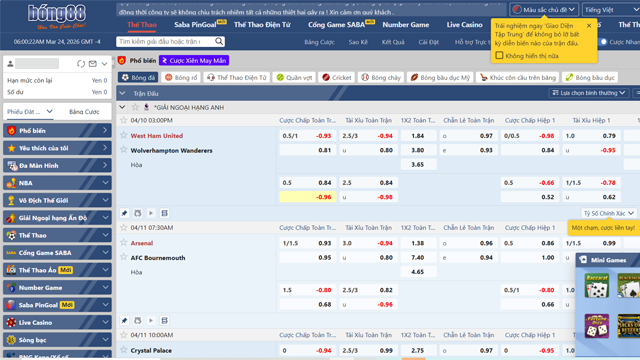The height and width of the screenshot is (360, 640).
Task: Open Yêu thích của tôi sidebar item
Action: click(57, 148)
